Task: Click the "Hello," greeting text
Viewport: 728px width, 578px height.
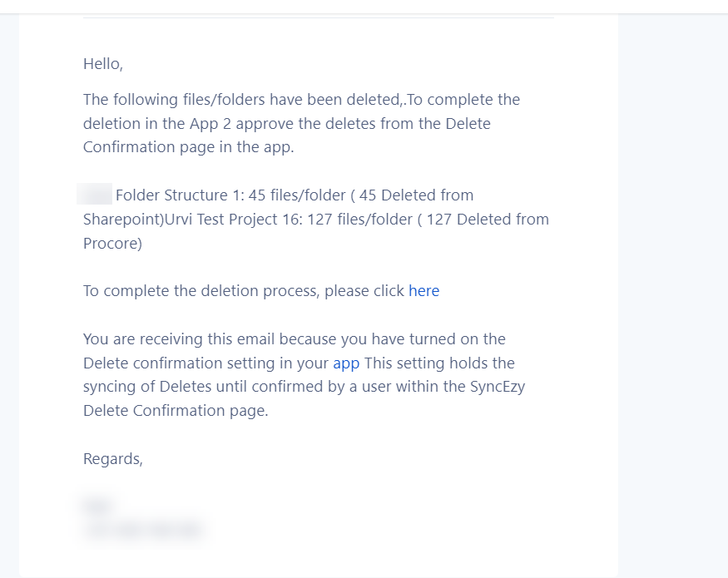Action: point(103,64)
